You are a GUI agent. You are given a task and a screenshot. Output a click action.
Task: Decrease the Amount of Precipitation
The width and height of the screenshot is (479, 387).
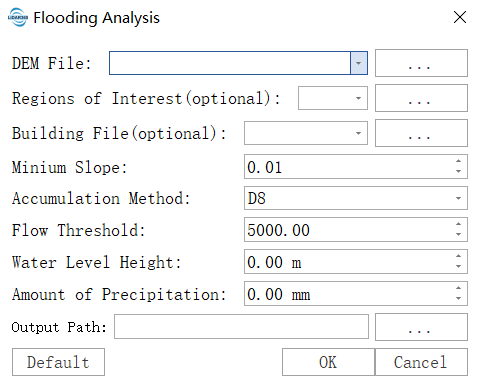(459, 299)
